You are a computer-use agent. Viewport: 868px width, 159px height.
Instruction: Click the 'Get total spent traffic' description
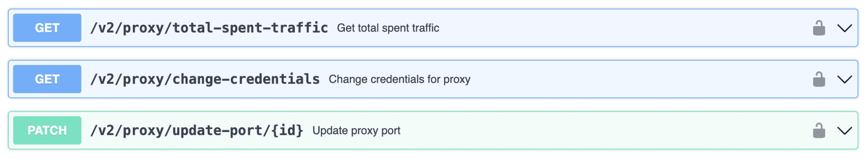click(x=388, y=28)
